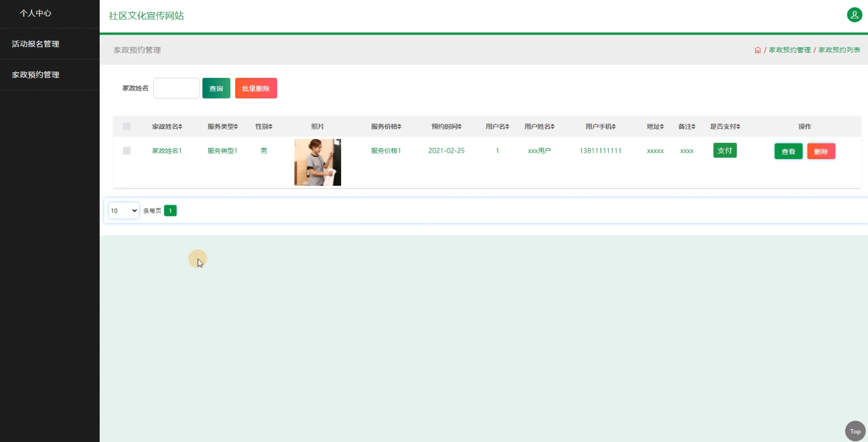The image size is (868, 442).
Task: Jump to top with Top button
Action: click(855, 431)
